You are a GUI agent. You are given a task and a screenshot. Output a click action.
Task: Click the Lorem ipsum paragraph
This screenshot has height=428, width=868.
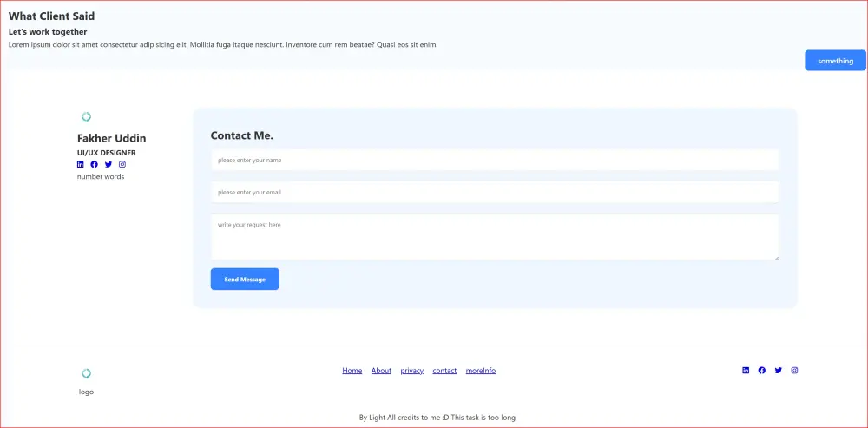[x=223, y=45]
